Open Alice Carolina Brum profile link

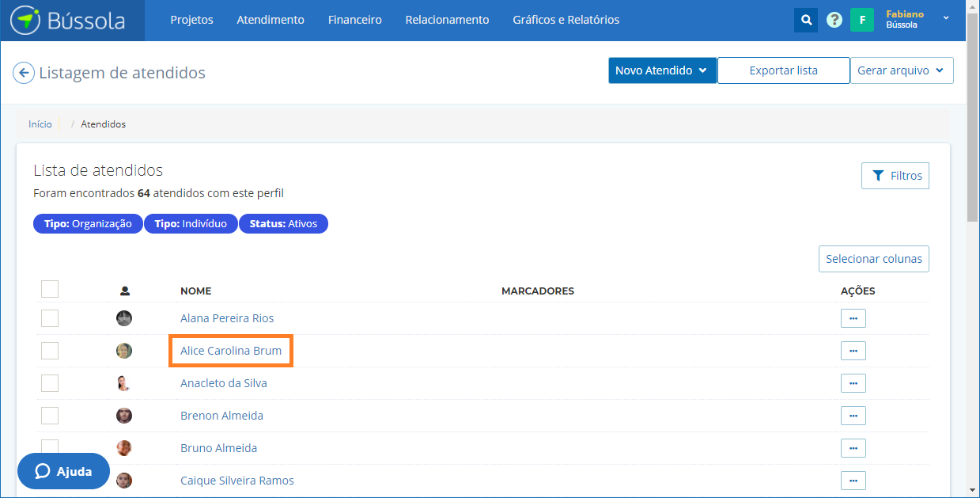click(231, 351)
